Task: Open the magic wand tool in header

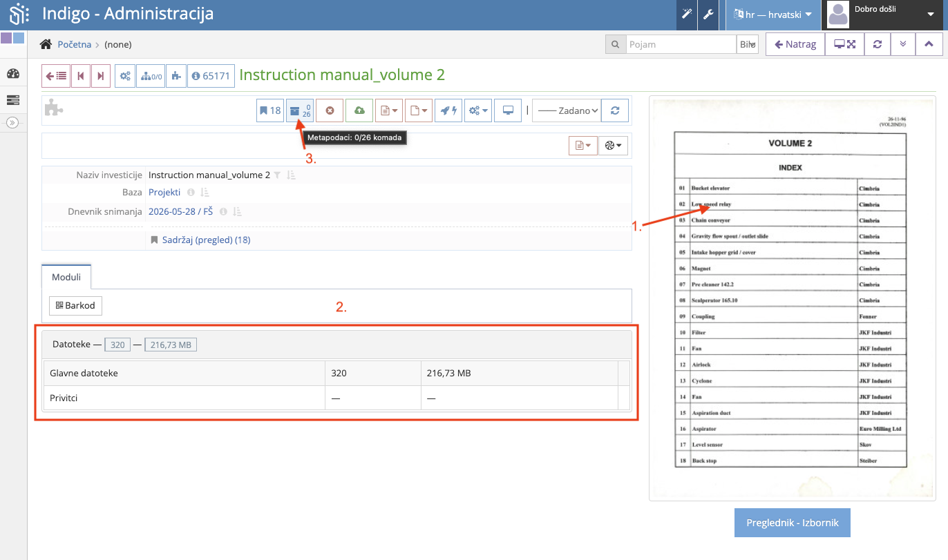Action: tap(687, 15)
